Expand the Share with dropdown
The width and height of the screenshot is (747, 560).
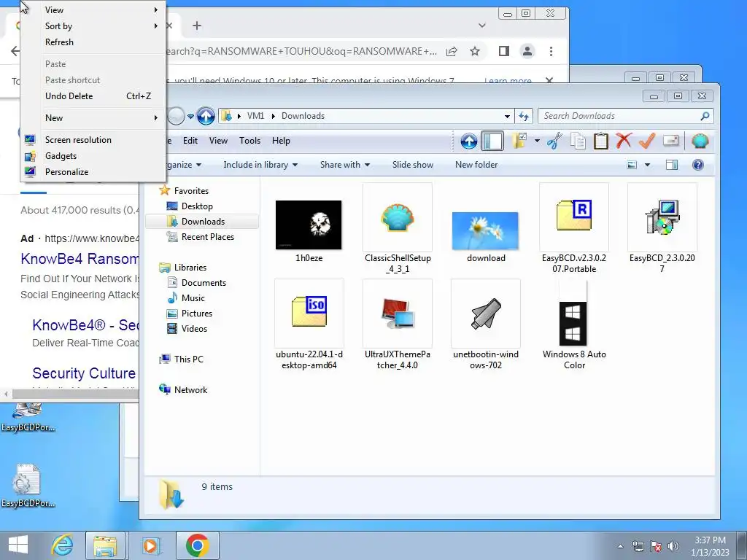[x=345, y=165]
